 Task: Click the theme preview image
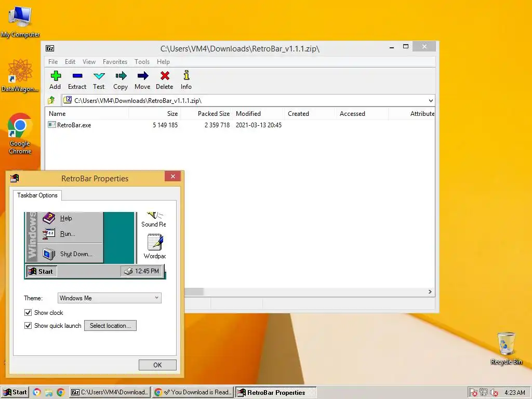pos(95,246)
